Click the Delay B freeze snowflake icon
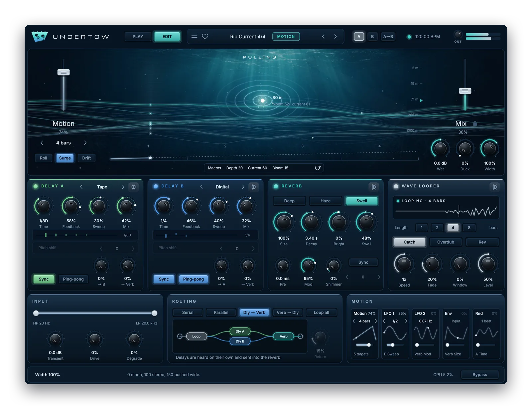The height and width of the screenshot is (409, 532). click(254, 187)
